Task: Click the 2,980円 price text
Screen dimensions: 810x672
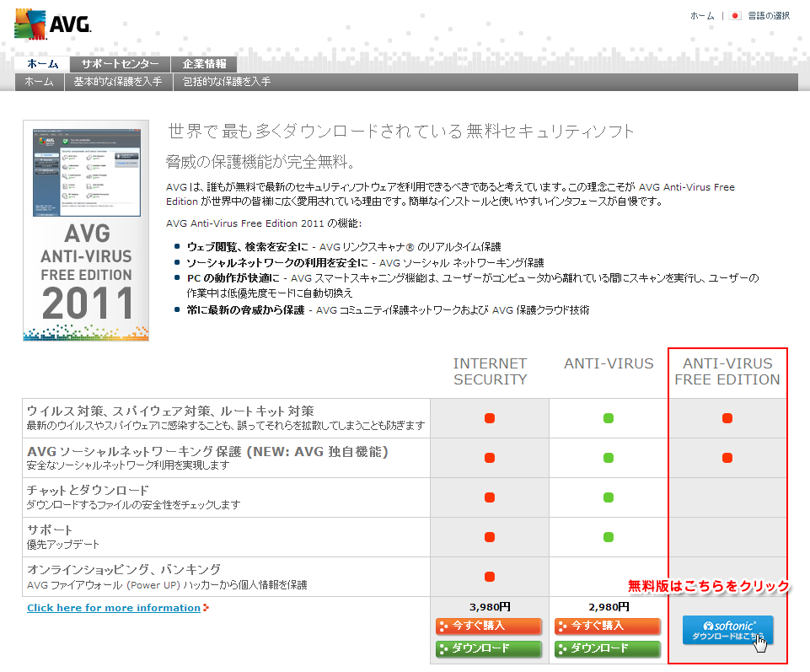Action: [x=609, y=607]
